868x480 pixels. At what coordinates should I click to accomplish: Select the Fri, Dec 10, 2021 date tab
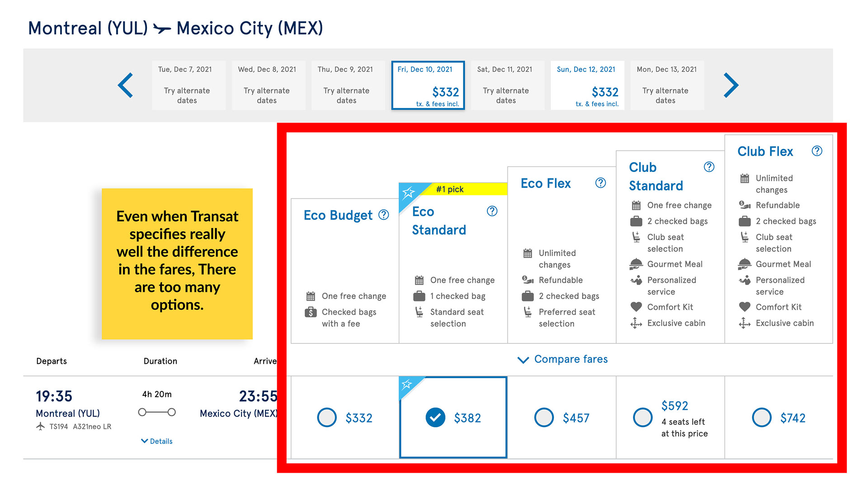[428, 86]
